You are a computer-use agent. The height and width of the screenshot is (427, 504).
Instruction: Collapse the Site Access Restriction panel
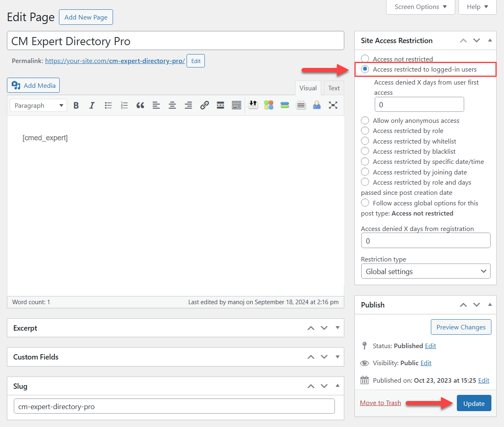[x=490, y=41]
